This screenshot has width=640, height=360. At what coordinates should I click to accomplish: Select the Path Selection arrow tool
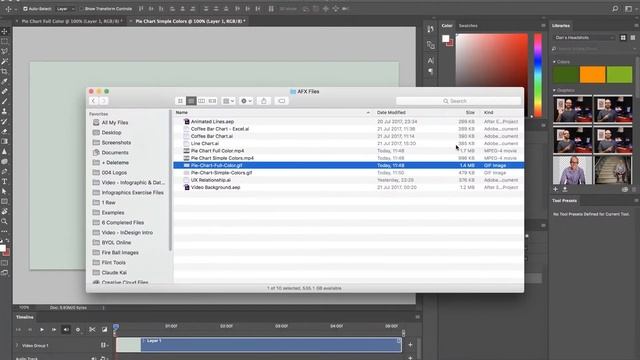coord(4,191)
